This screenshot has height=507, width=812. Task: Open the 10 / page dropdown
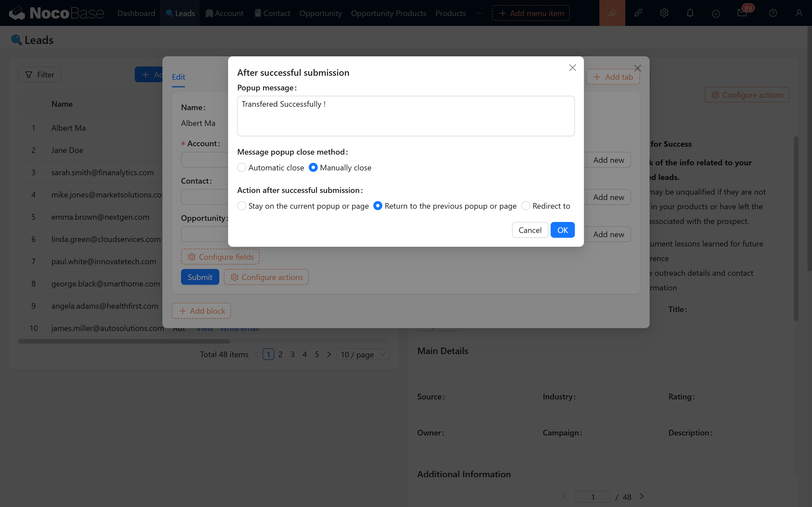(363, 354)
